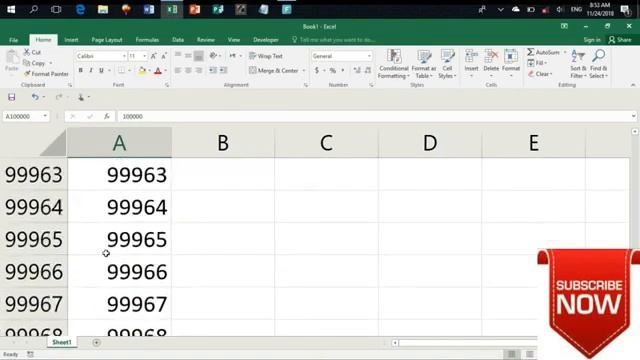Click the Cut scissors icon
Screen dimensions: 640x360
tap(27, 52)
